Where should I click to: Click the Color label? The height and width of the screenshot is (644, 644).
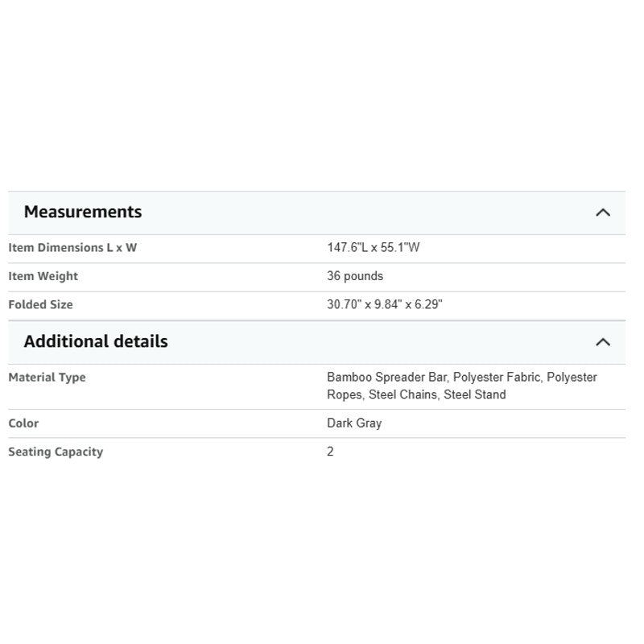point(23,423)
